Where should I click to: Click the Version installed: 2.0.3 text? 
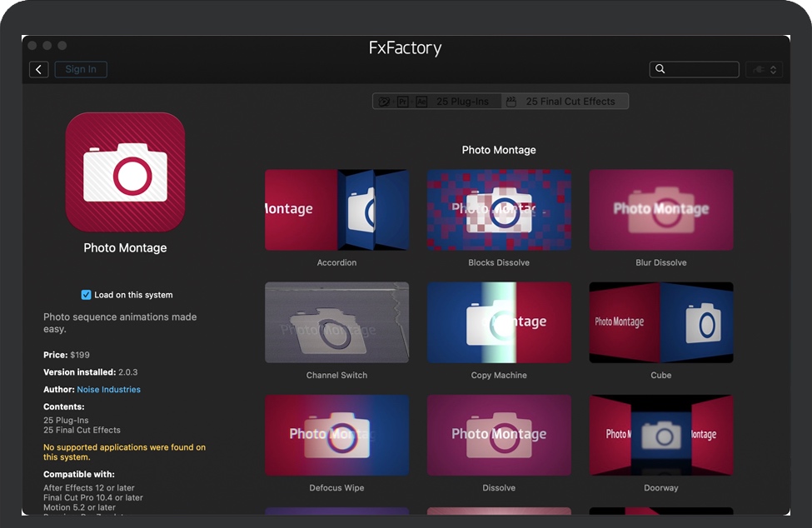tap(91, 371)
